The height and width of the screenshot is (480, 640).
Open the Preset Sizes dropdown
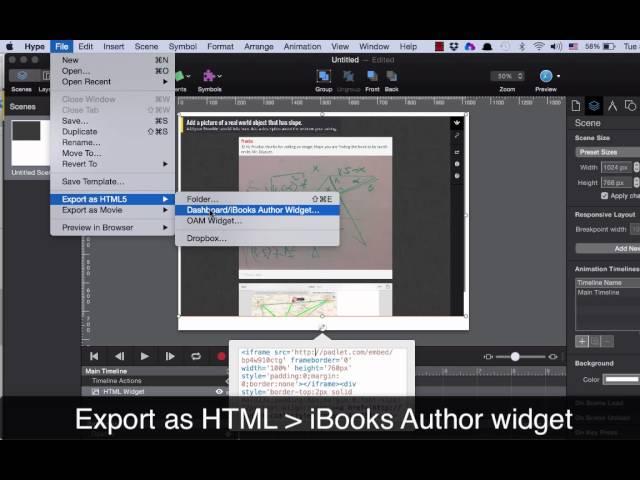pyautogui.click(x=608, y=152)
